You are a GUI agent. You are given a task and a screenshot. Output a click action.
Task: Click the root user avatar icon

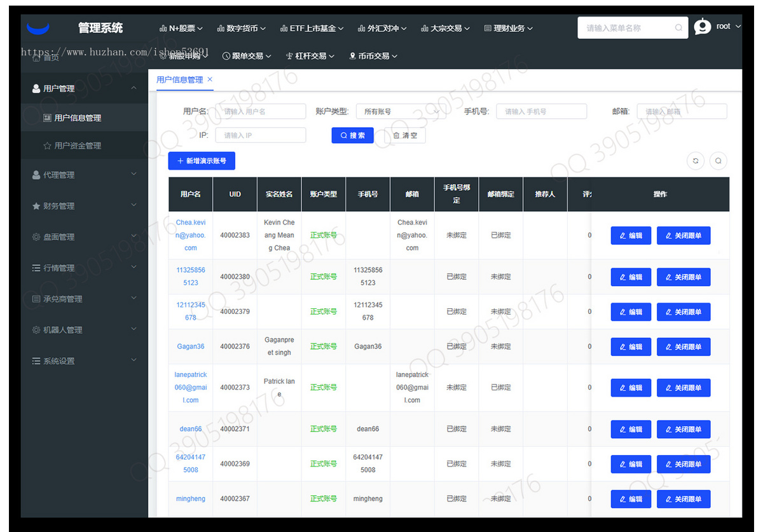pyautogui.click(x=702, y=27)
